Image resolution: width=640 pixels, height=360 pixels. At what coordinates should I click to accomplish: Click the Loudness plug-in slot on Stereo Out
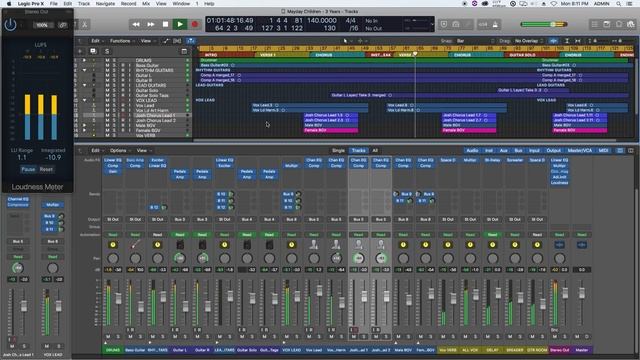(560, 182)
